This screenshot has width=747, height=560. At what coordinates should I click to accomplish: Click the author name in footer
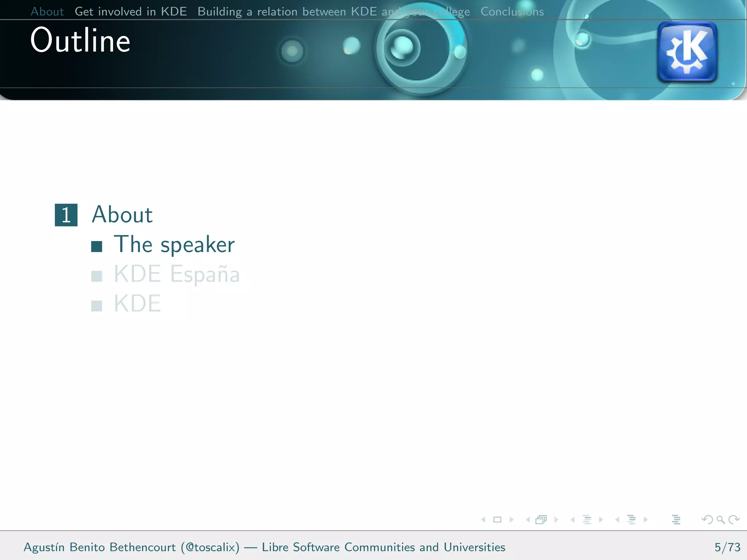pyautogui.click(x=100, y=547)
